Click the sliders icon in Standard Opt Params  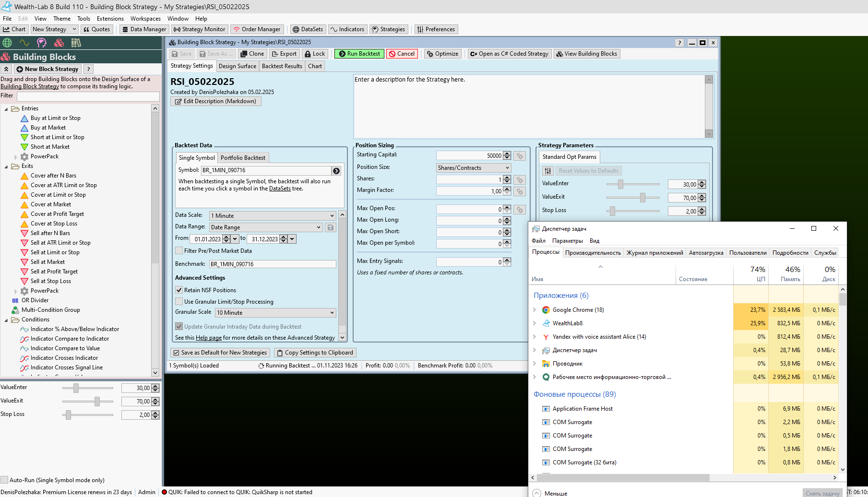(548, 171)
